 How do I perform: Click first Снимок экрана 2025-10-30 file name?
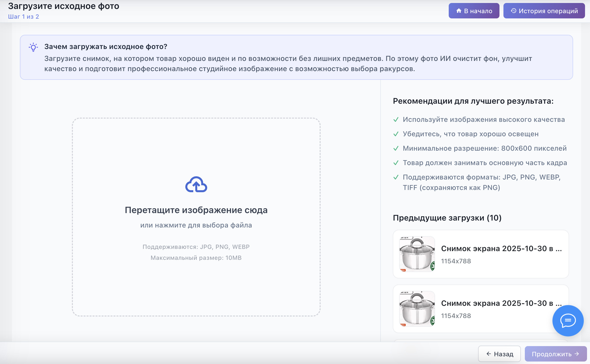pyautogui.click(x=501, y=248)
